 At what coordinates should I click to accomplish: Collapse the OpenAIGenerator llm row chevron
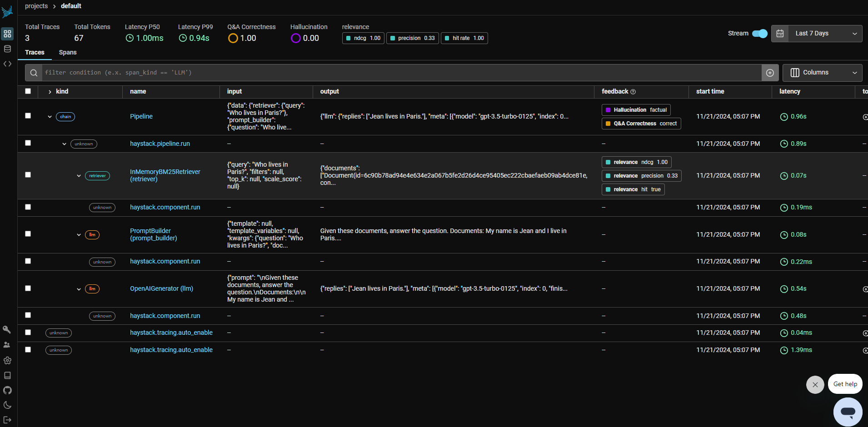tap(79, 289)
